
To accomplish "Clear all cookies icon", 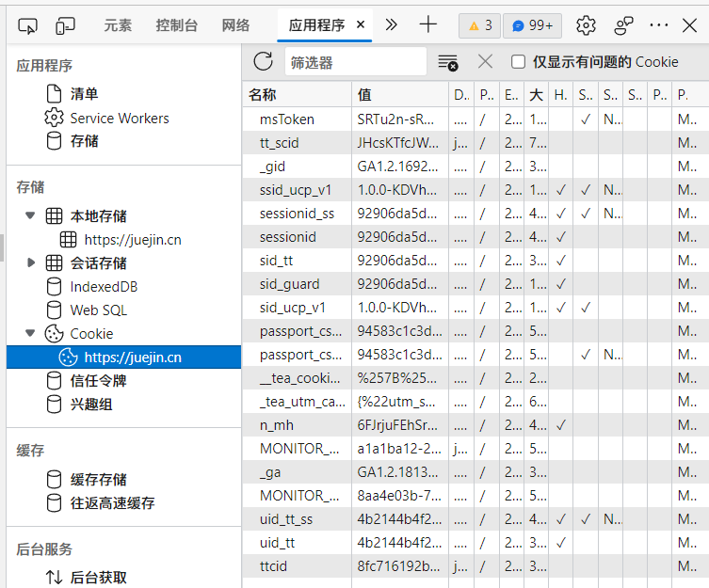I will coord(447,62).
